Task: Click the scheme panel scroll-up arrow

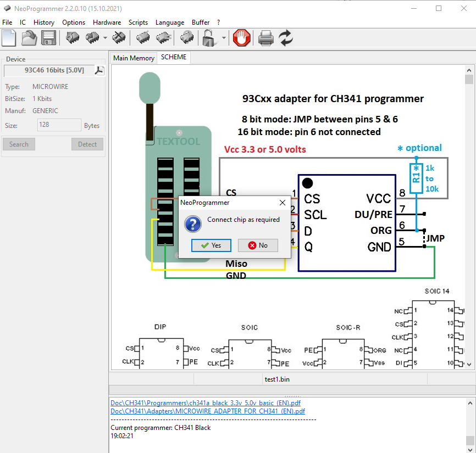Action: click(x=469, y=70)
